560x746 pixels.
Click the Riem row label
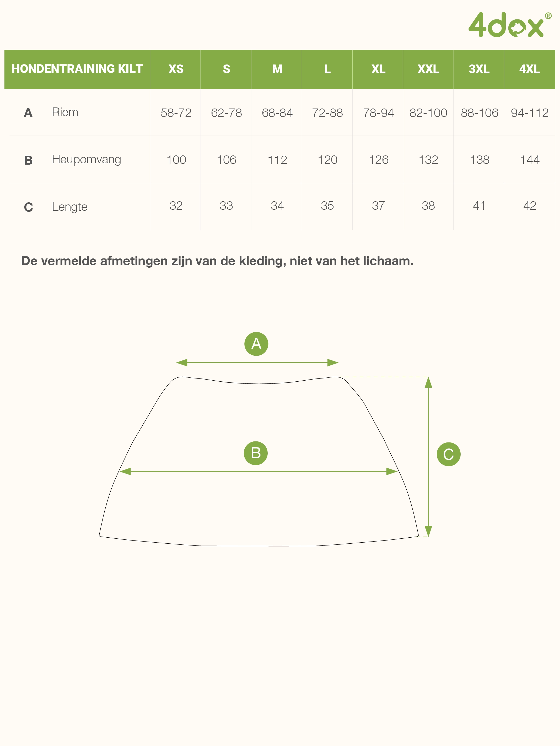[x=65, y=112]
